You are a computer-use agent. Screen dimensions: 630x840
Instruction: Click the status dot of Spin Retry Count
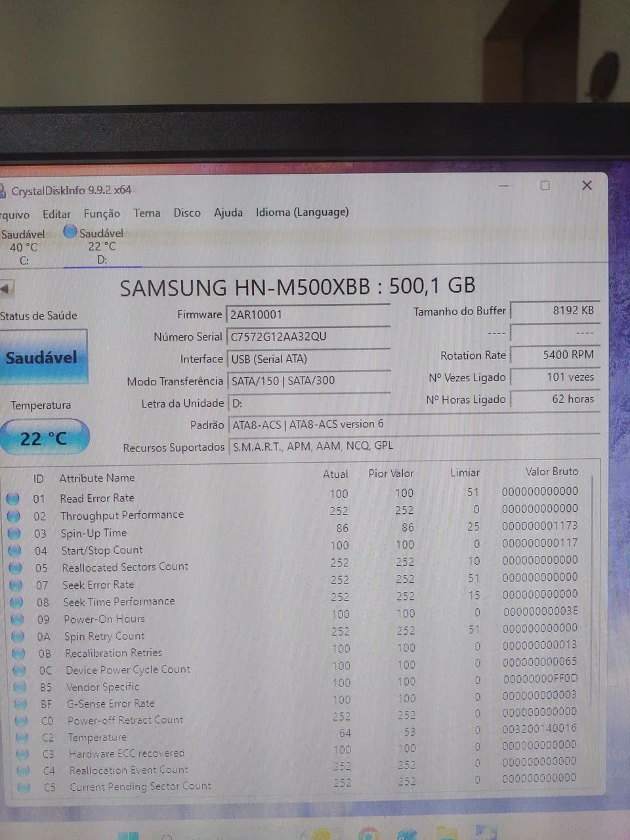(x=18, y=636)
